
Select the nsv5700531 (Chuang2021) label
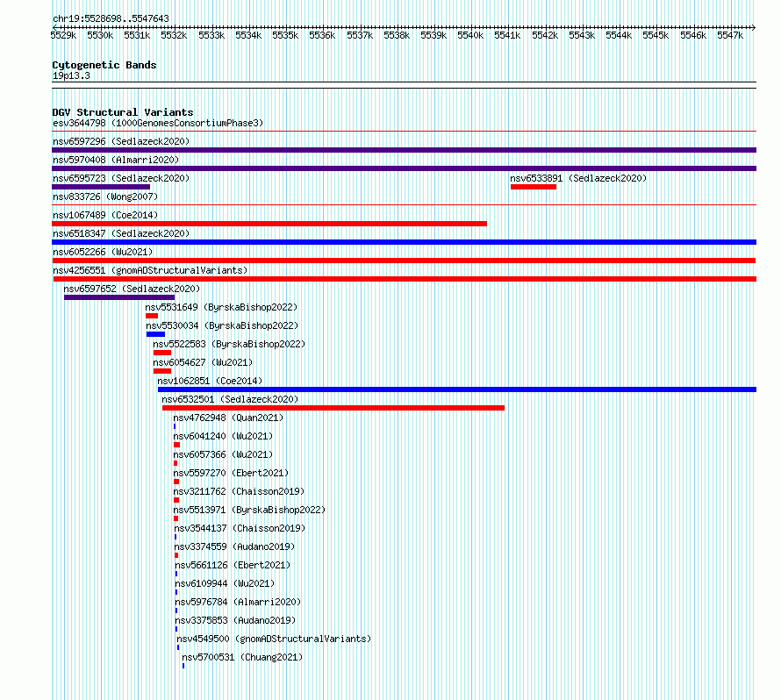click(242, 657)
